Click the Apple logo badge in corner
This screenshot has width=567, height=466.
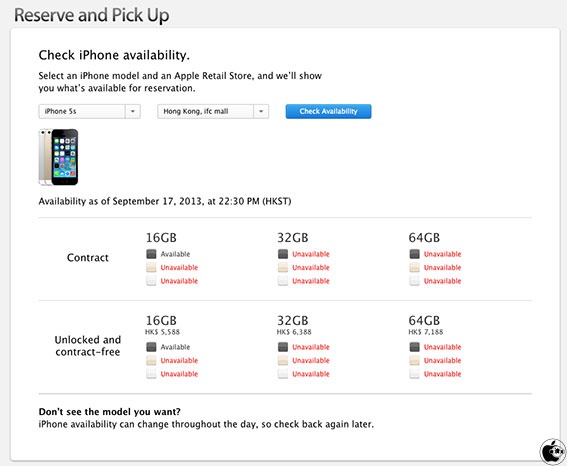tap(553, 451)
